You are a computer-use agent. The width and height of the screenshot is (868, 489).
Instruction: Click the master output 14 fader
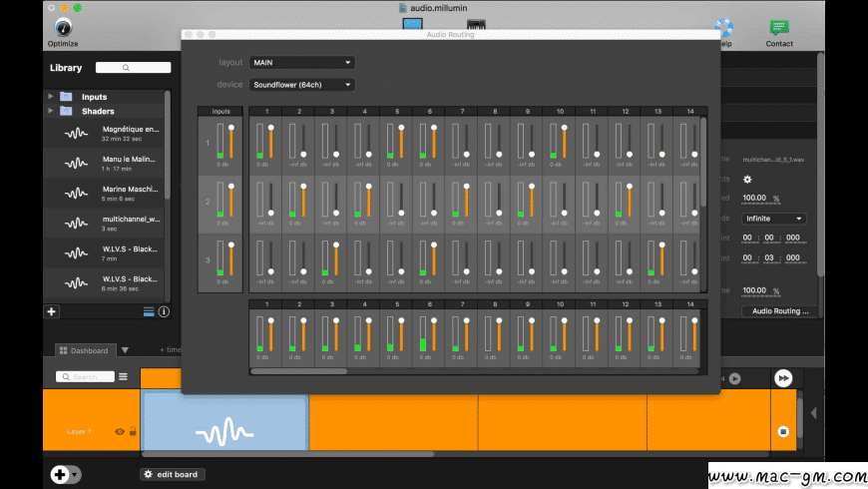[694, 335]
